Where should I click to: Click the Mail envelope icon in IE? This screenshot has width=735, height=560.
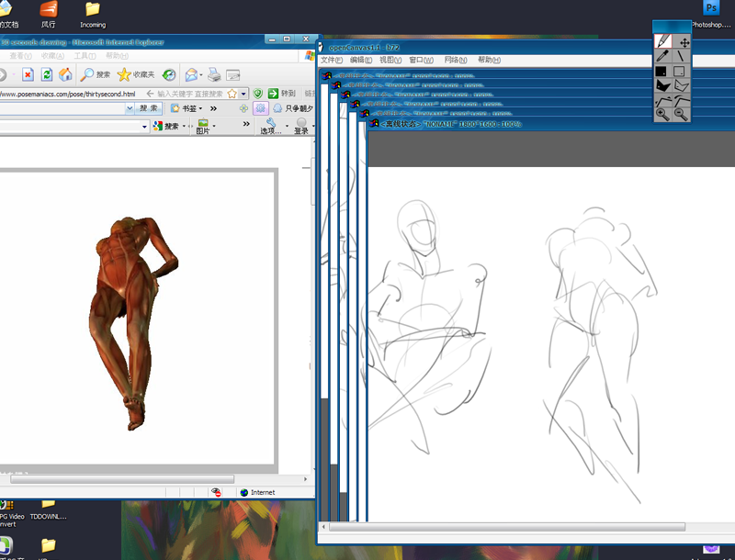[x=191, y=74]
